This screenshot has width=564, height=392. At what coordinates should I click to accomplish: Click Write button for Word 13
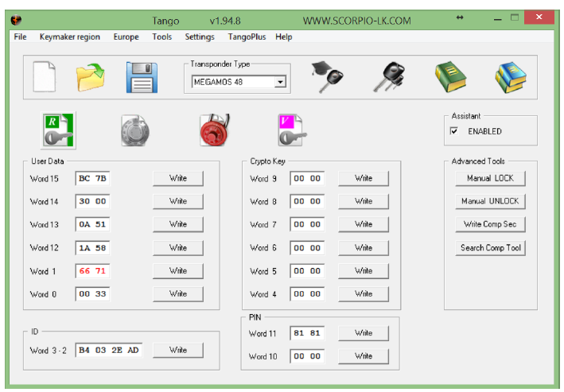click(178, 224)
